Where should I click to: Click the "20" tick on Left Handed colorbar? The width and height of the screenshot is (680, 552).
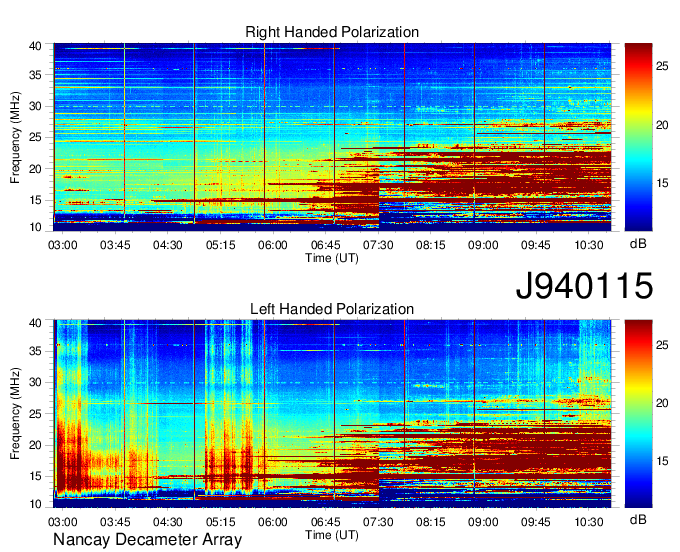[x=662, y=403]
